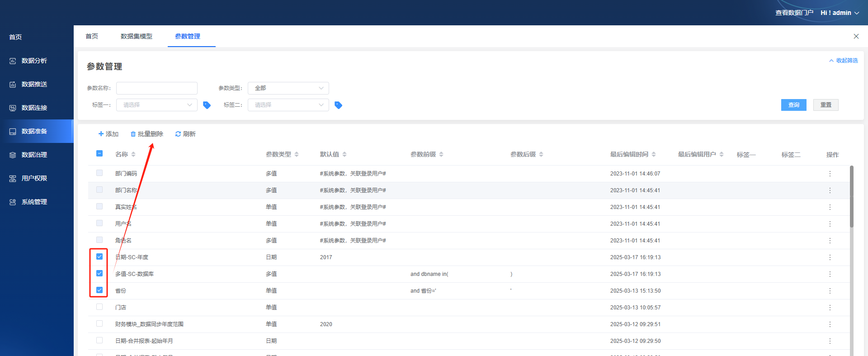Expand the 标签一 select dropdown
The height and width of the screenshot is (356, 868).
tap(156, 105)
